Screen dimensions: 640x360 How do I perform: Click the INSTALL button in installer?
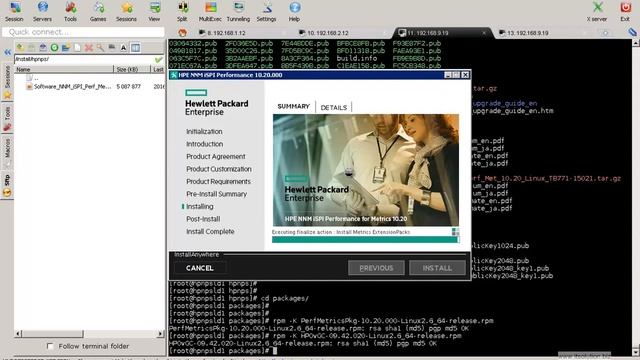[x=437, y=268]
